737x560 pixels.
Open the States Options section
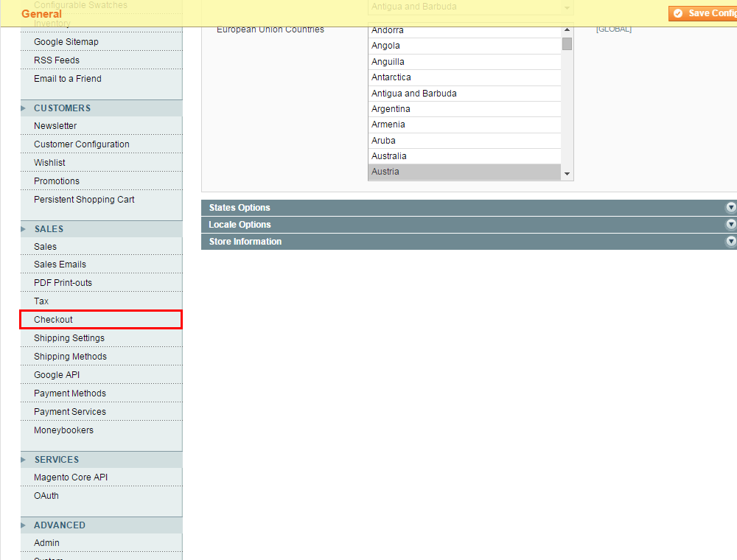point(469,208)
